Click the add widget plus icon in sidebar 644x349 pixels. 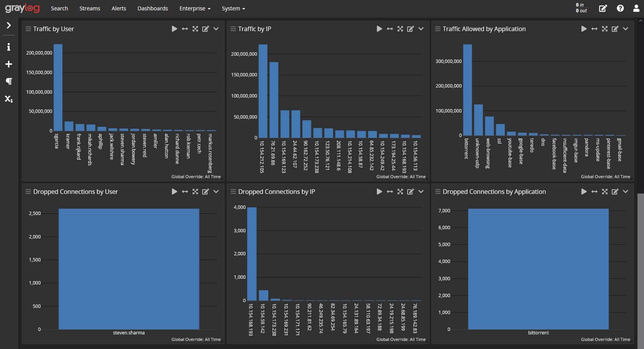pos(8,64)
